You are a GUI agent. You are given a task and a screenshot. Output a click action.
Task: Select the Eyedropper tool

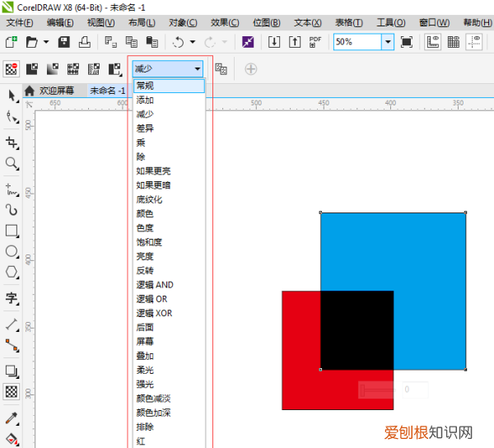12,419
